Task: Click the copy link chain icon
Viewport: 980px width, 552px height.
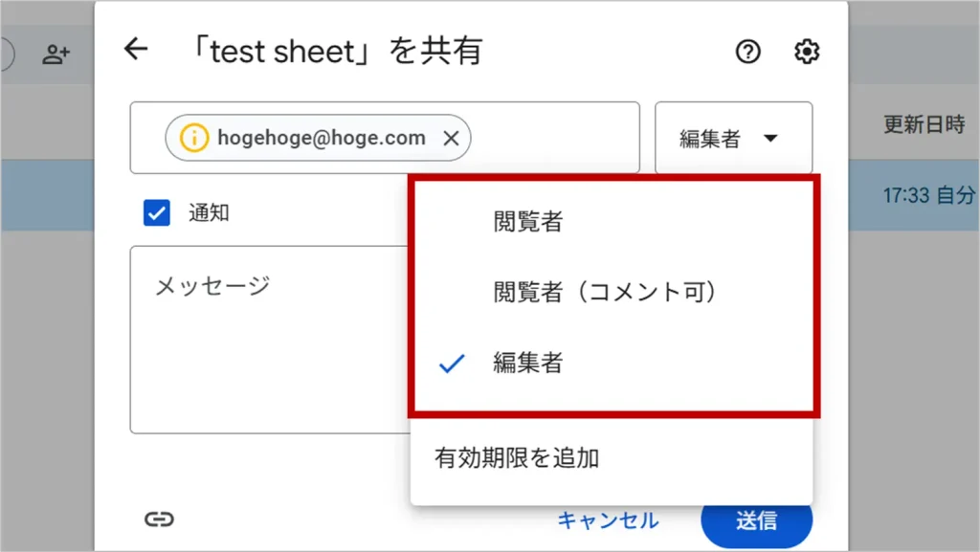Action: [x=158, y=519]
